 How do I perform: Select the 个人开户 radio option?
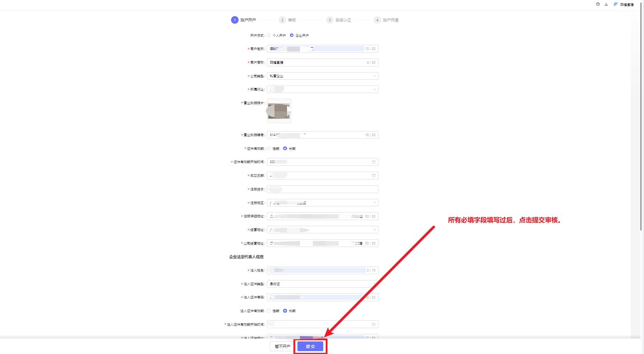click(x=269, y=35)
